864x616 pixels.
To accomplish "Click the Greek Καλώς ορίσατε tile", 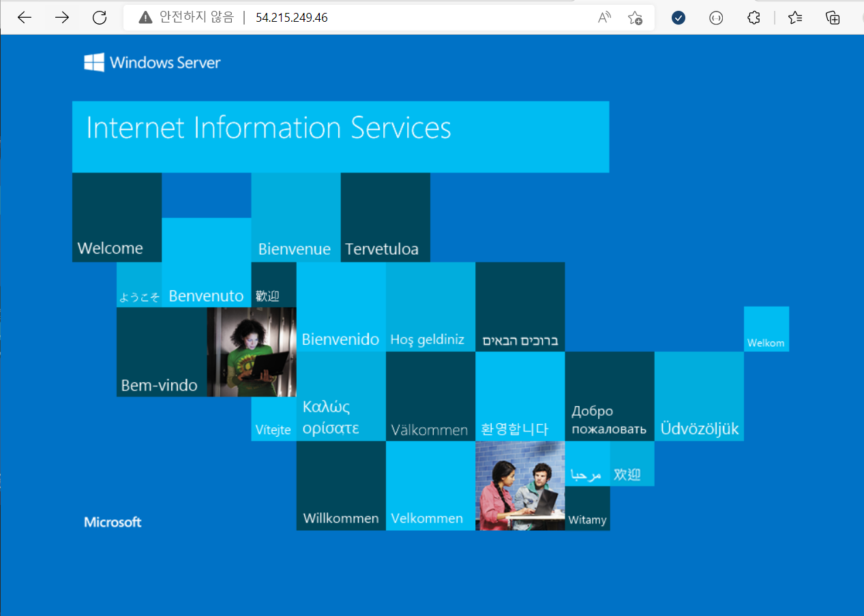I will (341, 396).
